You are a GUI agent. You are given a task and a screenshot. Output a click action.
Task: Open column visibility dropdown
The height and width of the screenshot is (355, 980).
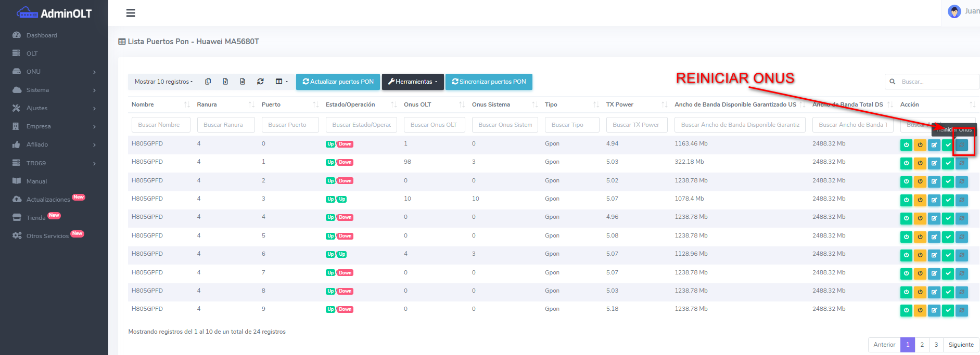tap(281, 82)
